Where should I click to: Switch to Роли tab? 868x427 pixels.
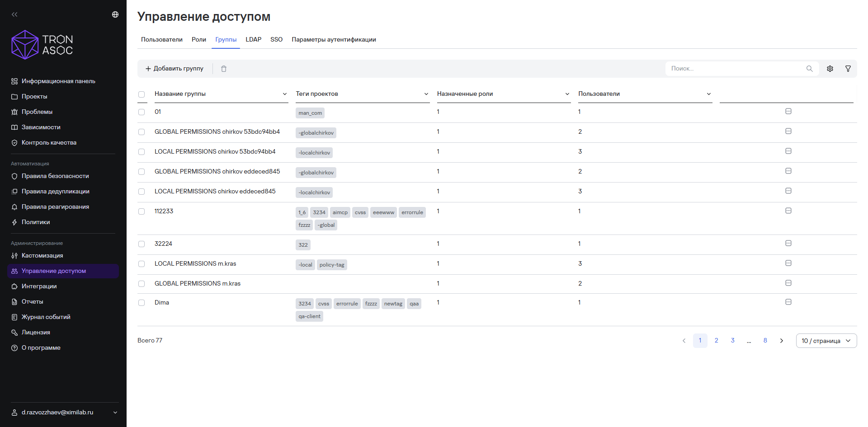coord(199,40)
